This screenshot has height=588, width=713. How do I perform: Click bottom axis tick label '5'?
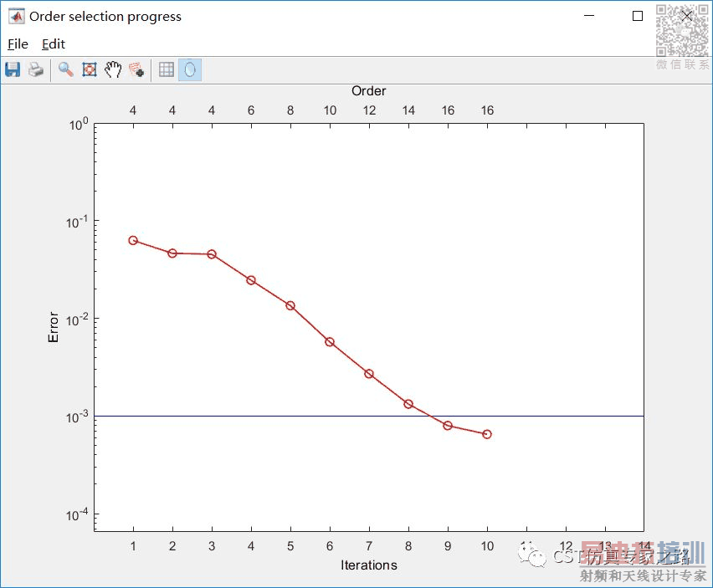(x=290, y=546)
